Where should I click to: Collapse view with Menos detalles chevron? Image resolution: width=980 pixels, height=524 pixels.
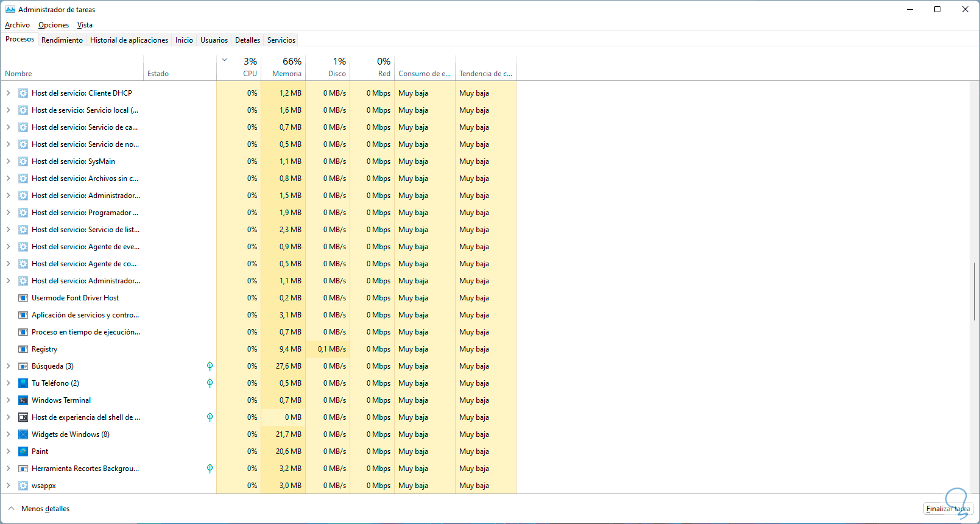(x=11, y=508)
